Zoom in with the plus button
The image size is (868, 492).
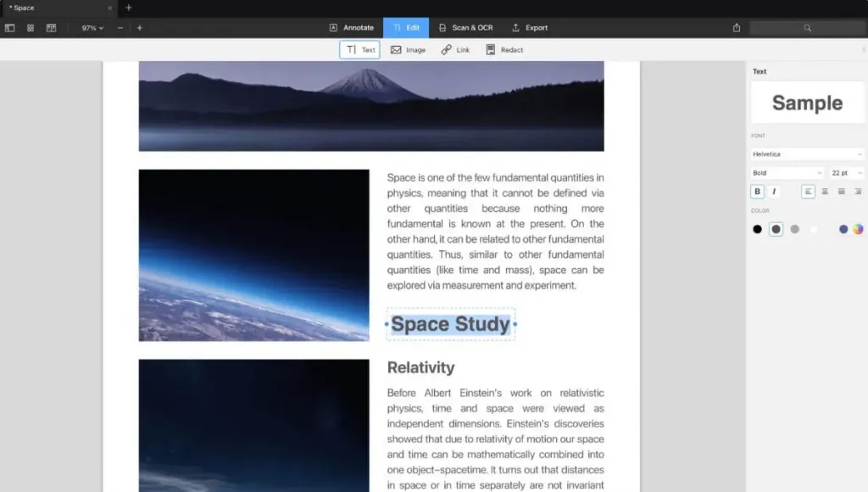point(140,28)
